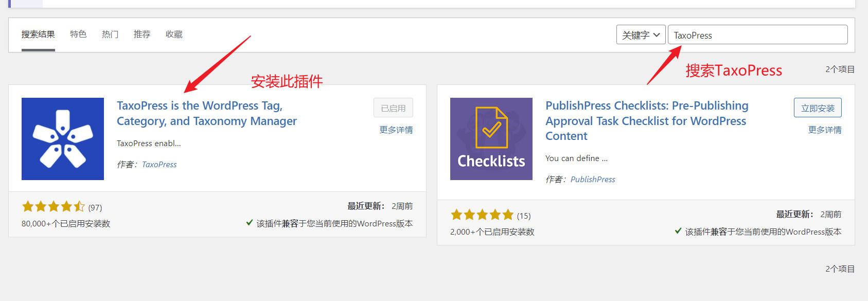Open 更多详情 for the TaxoPress plugin

(x=396, y=130)
